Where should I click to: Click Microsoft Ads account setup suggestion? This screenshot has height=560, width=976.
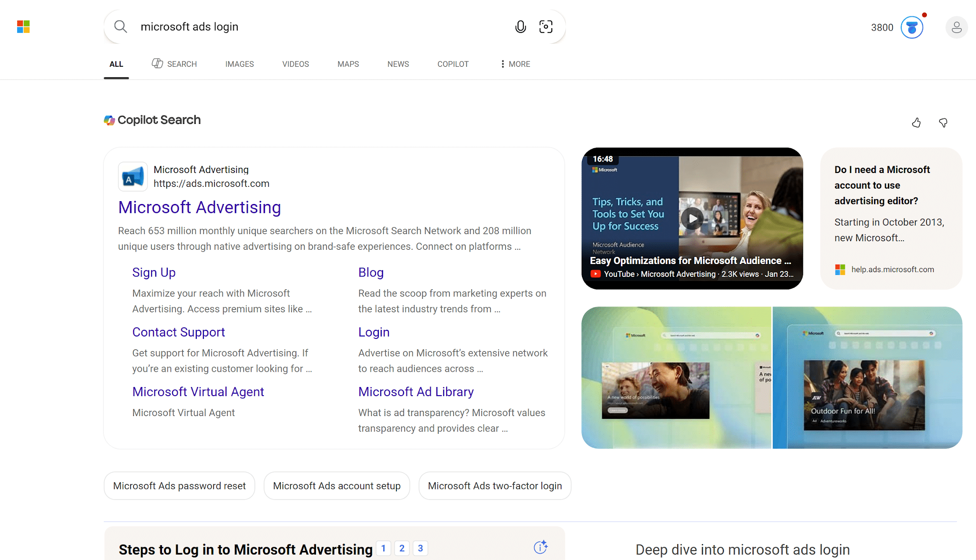click(x=337, y=486)
